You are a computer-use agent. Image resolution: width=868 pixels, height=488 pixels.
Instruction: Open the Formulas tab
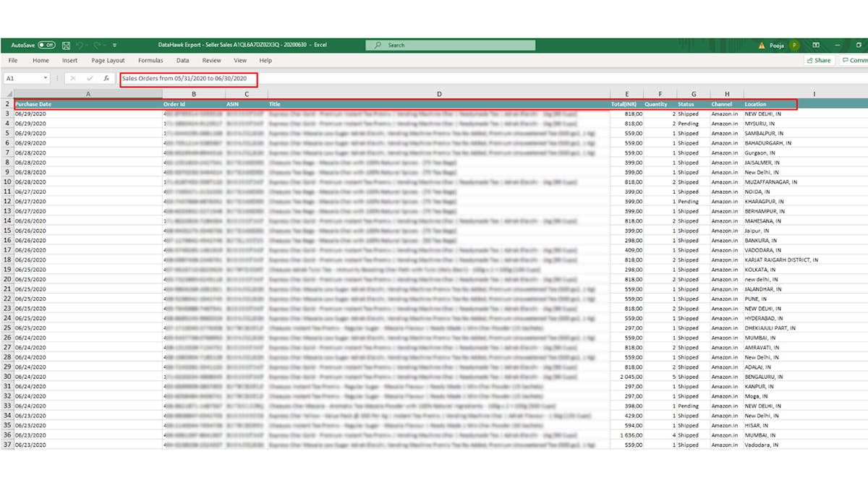150,61
